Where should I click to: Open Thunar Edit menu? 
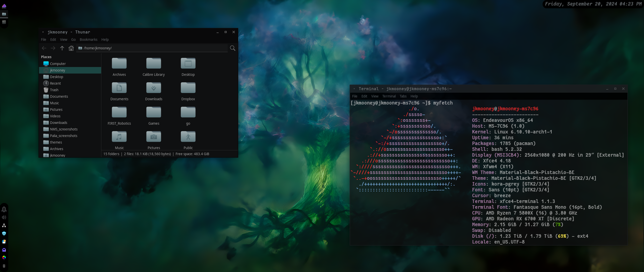click(53, 40)
